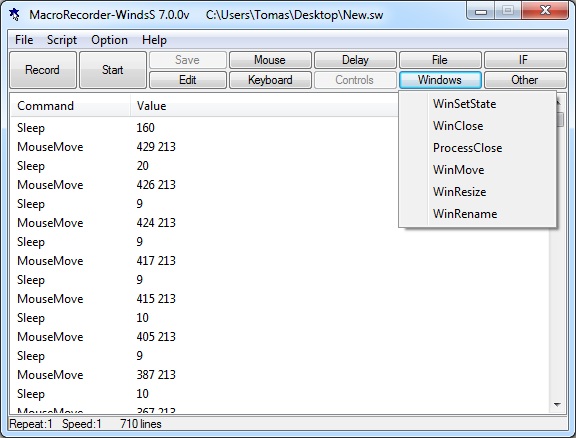576x438 pixels.
Task: Select the MouseMove 417 213 row
Action: [x=280, y=261]
